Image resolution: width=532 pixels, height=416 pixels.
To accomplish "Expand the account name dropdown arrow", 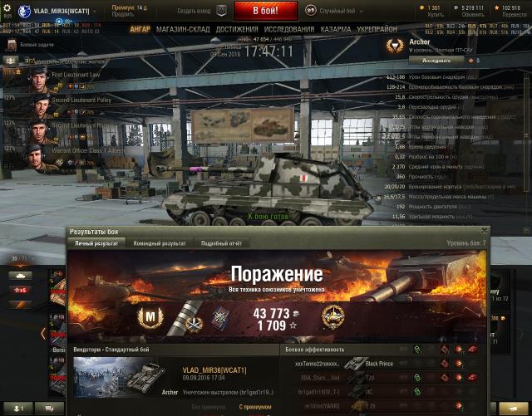I will (95, 11).
